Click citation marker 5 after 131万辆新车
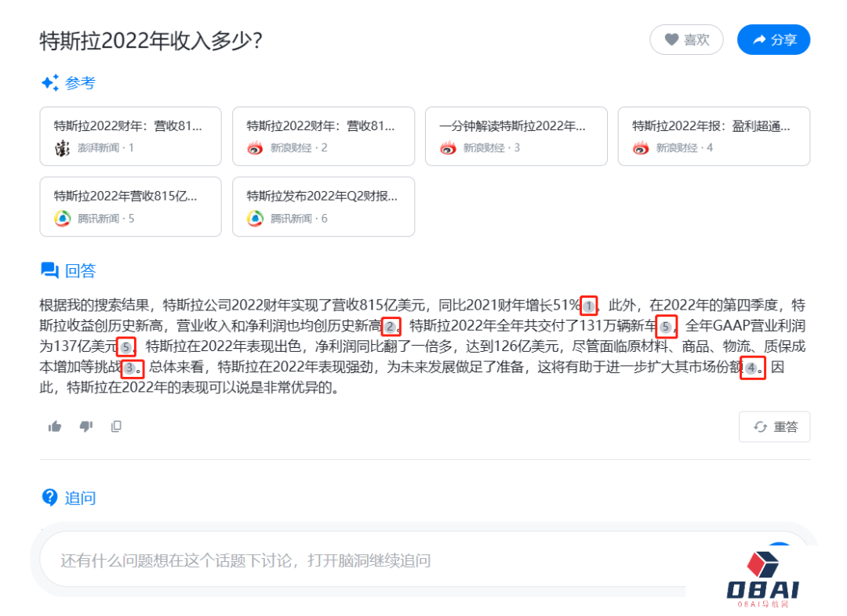Image resolution: width=847 pixels, height=616 pixels. (665, 326)
